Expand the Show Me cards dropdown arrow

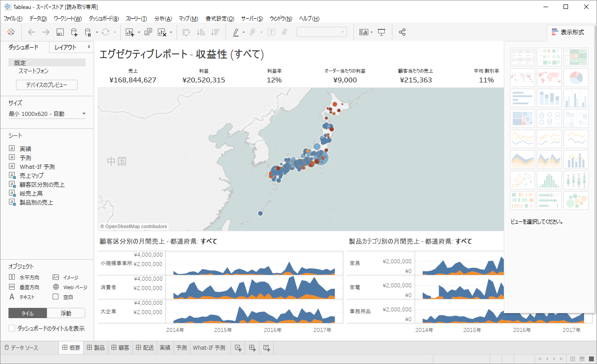click(x=371, y=32)
